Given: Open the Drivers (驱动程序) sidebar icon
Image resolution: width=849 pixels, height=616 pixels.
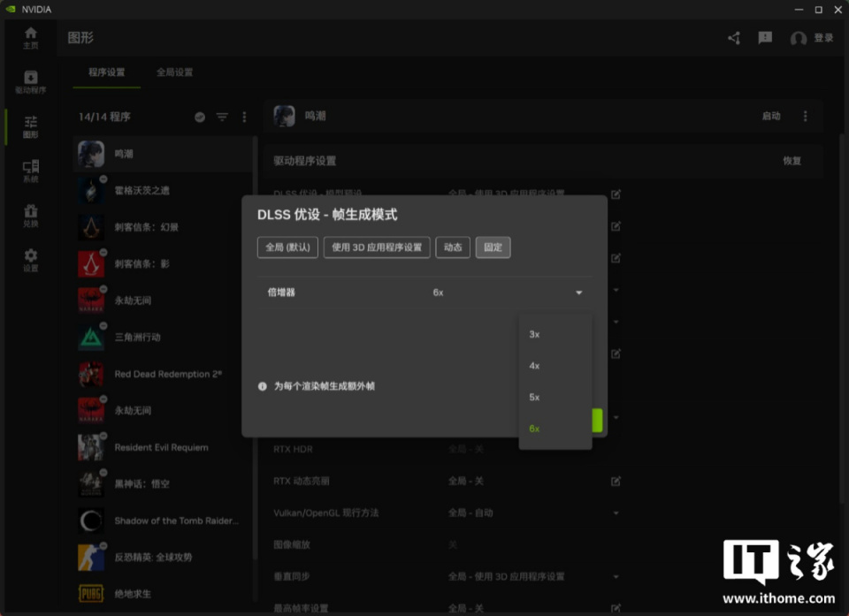Looking at the screenshot, I should [x=31, y=82].
